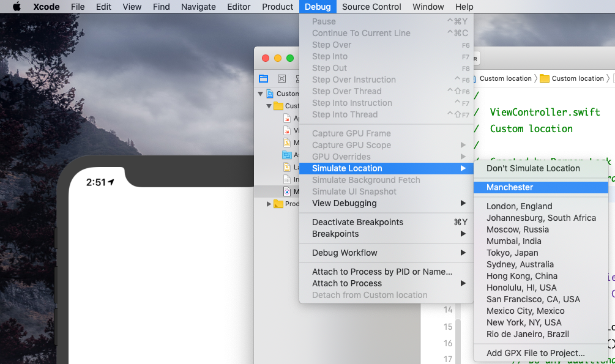Open the View menu
Screen dimensions: 615x364
(132, 7)
